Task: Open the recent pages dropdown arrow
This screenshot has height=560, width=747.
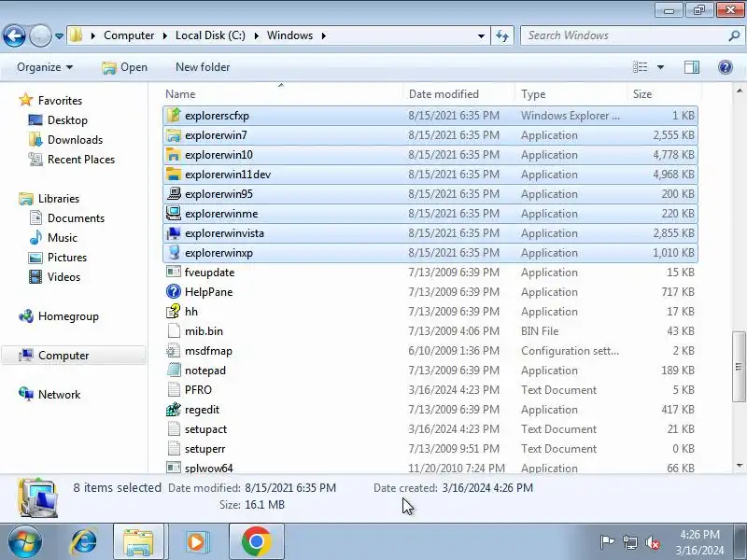Action: click(59, 35)
